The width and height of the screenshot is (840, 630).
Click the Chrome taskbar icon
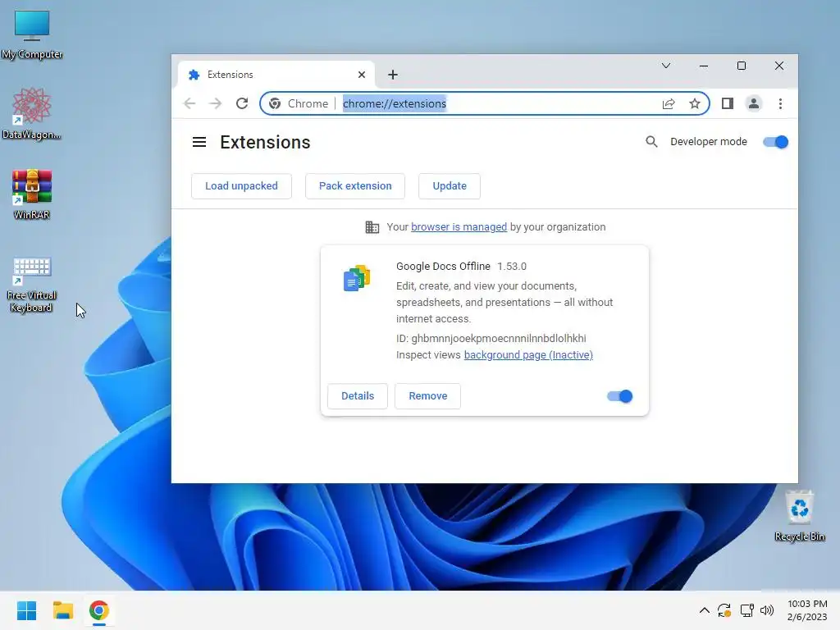(x=99, y=610)
